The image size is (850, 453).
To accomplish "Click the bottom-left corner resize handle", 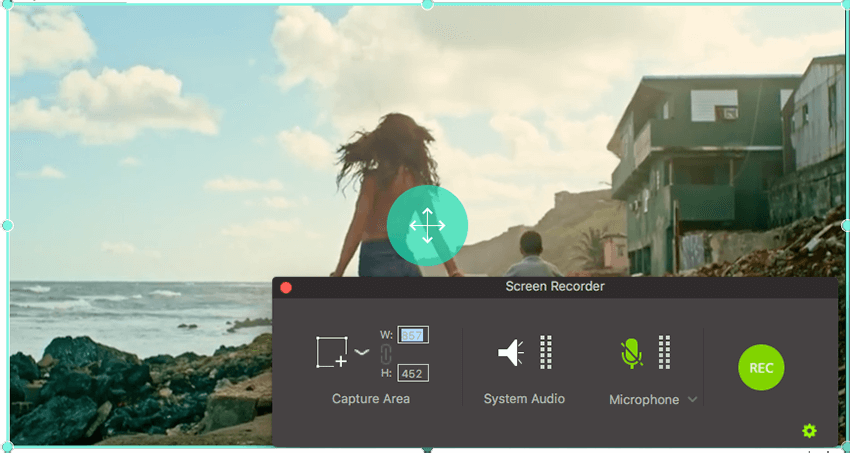I will tap(7, 446).
